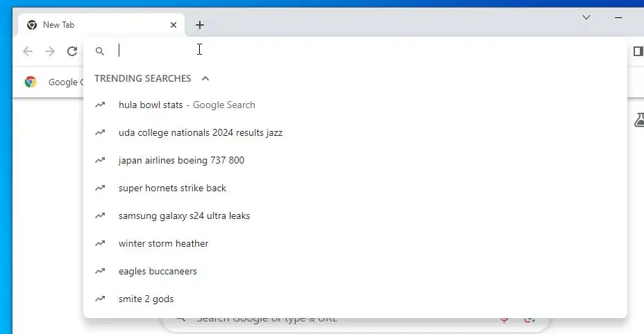Select the New Tab tab
The width and height of the screenshot is (644, 334).
(101, 25)
